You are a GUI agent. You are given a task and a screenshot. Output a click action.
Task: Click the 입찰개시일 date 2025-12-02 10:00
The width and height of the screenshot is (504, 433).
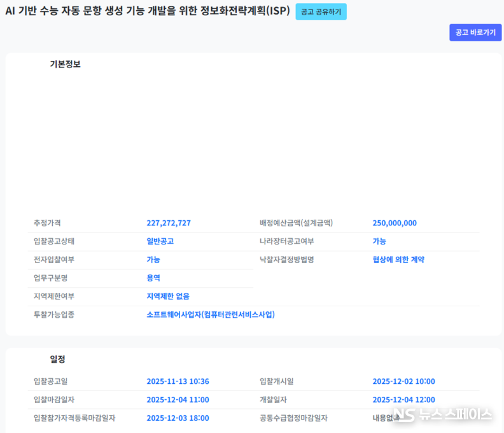403,381
